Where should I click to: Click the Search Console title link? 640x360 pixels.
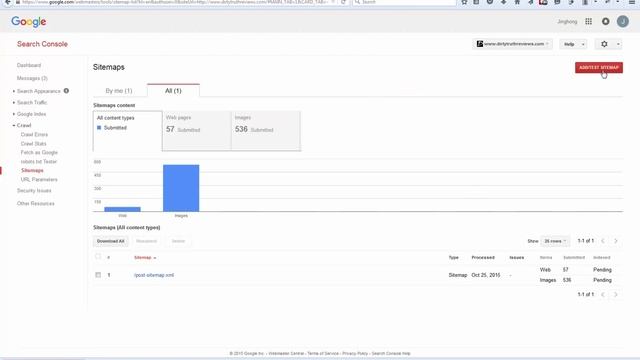click(x=42, y=44)
